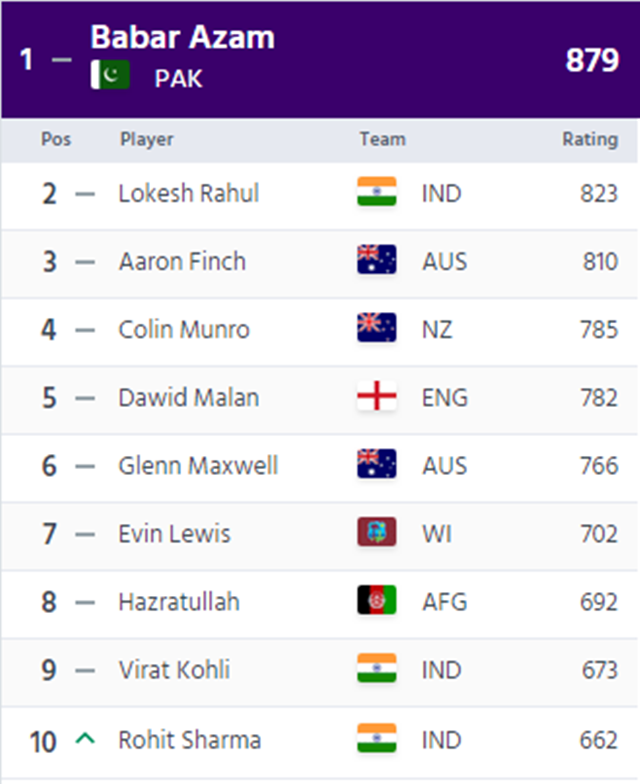Image resolution: width=640 pixels, height=784 pixels.
Task: Open Lokesh Rahul player name
Action: [189, 193]
